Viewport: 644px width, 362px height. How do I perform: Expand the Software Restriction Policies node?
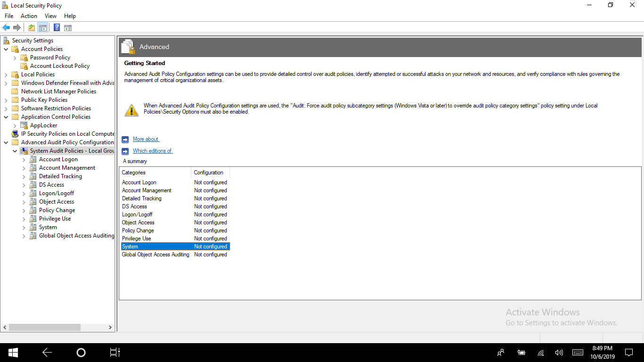click(x=6, y=108)
